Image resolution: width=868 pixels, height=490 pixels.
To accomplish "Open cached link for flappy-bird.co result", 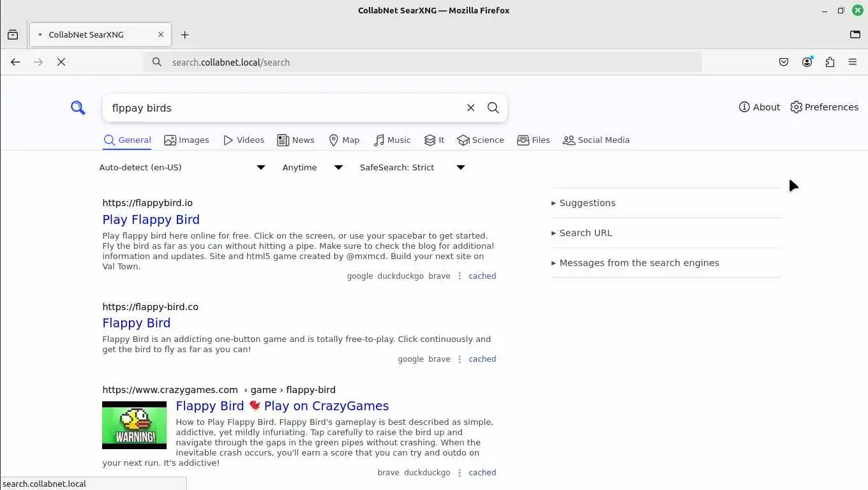I will (x=483, y=359).
